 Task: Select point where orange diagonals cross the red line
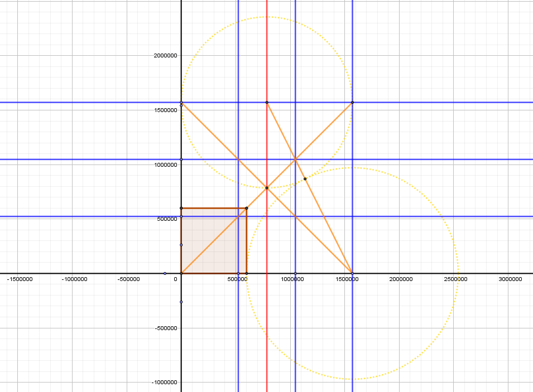click(267, 188)
